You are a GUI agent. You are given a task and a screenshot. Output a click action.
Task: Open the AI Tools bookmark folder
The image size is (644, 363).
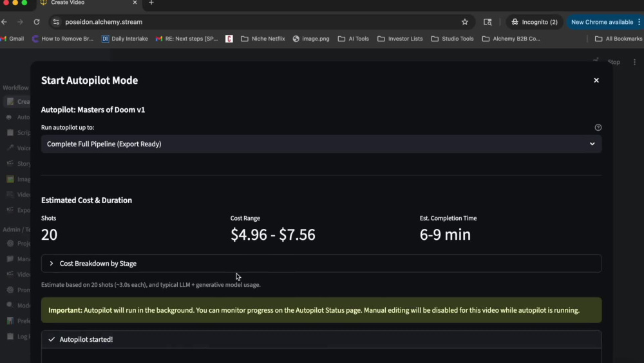(x=353, y=39)
